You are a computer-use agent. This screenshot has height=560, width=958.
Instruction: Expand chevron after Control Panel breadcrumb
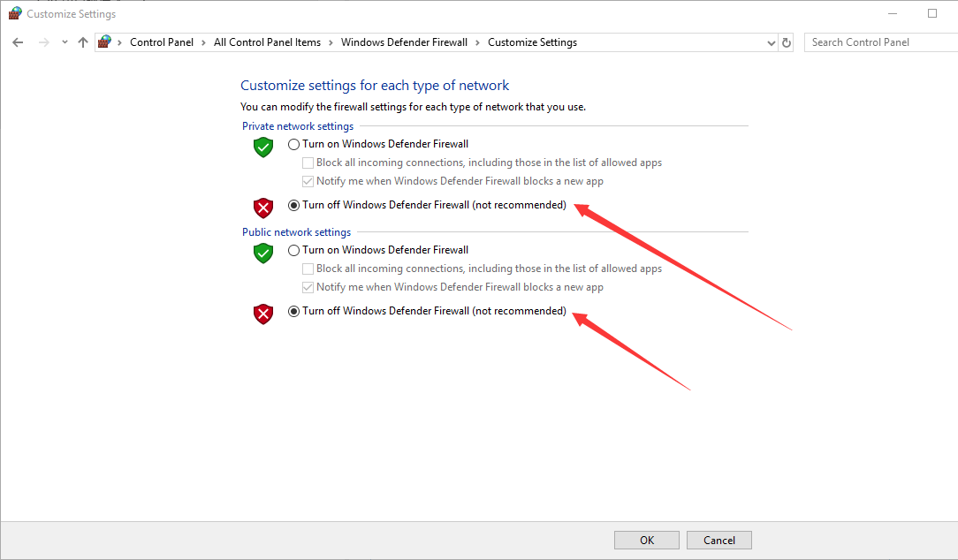[x=203, y=42]
